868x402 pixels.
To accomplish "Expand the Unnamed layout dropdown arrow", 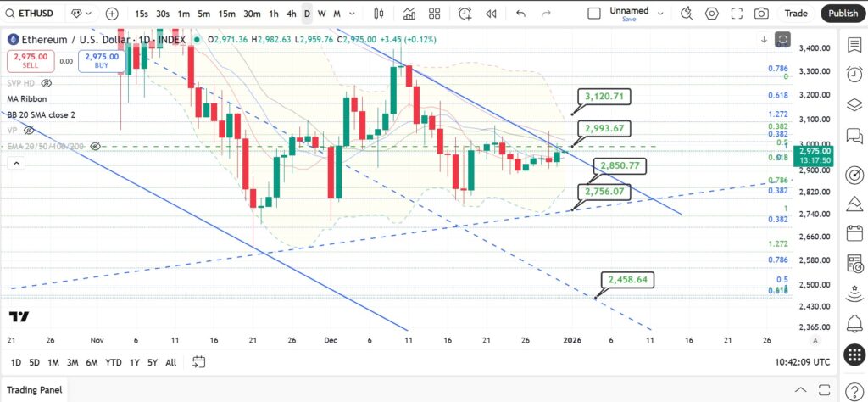I will click(x=659, y=14).
